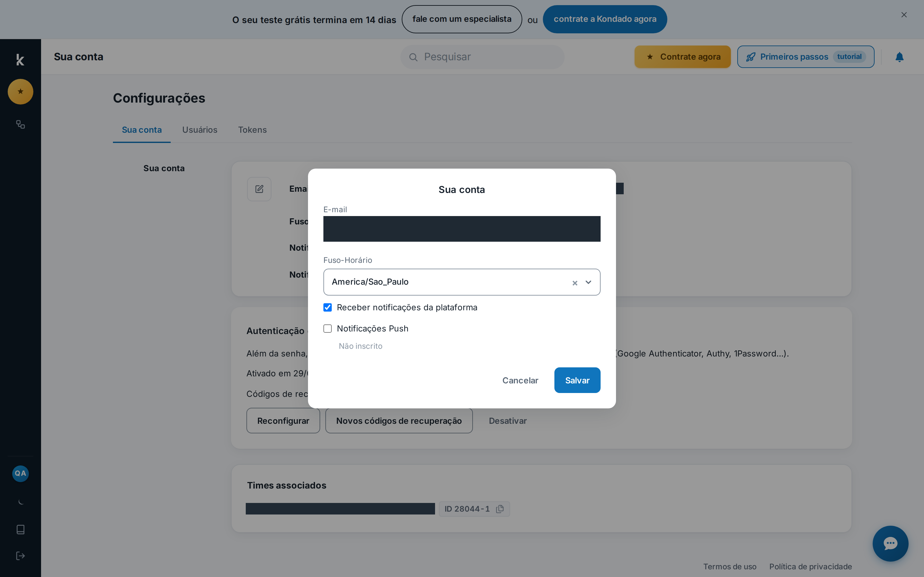Copy team ID 28044-1 using copy icon
Viewport: 924px width, 577px height.
click(500, 509)
